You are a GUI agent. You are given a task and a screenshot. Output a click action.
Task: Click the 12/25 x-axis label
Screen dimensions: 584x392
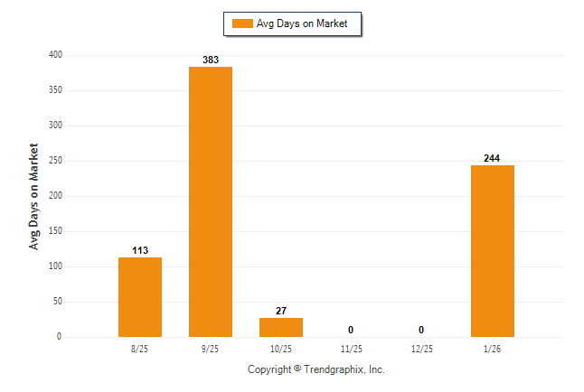[x=422, y=349]
